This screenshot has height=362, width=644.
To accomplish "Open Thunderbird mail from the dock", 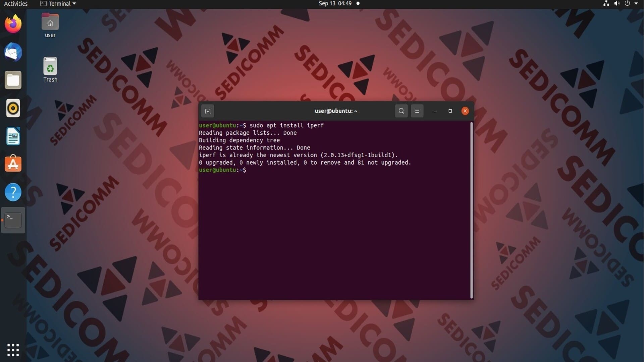I will point(13,52).
